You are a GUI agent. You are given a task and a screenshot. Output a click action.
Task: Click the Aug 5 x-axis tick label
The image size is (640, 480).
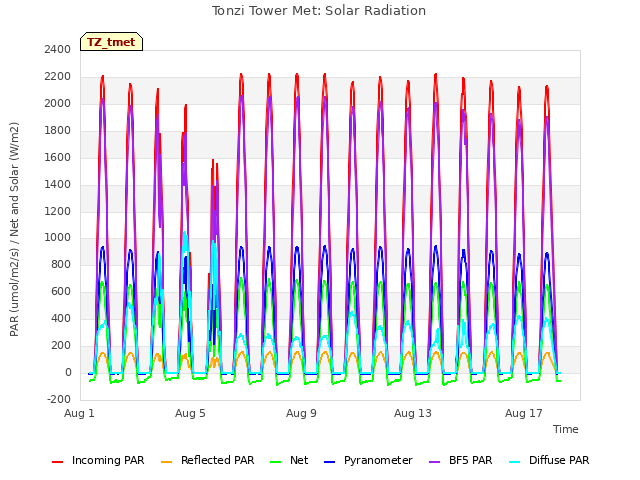coord(190,413)
